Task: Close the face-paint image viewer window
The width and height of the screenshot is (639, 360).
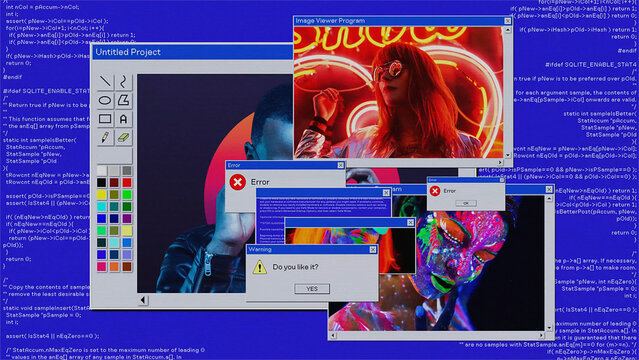Action: [549, 190]
